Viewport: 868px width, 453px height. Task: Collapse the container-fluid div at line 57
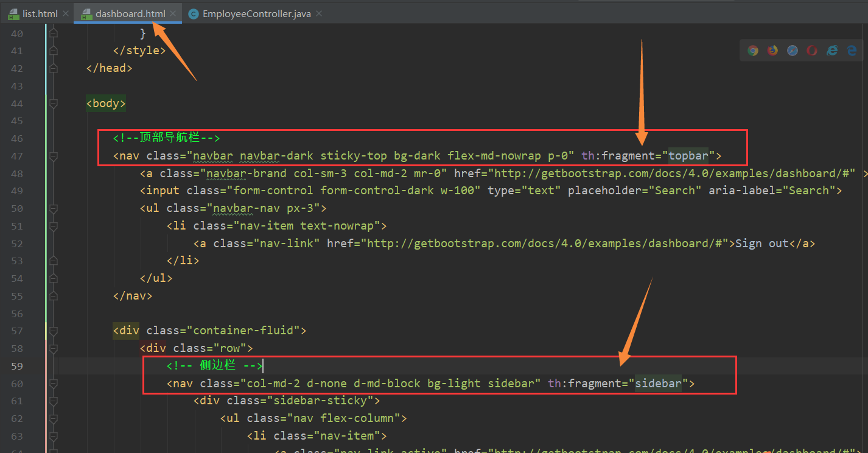(x=54, y=331)
